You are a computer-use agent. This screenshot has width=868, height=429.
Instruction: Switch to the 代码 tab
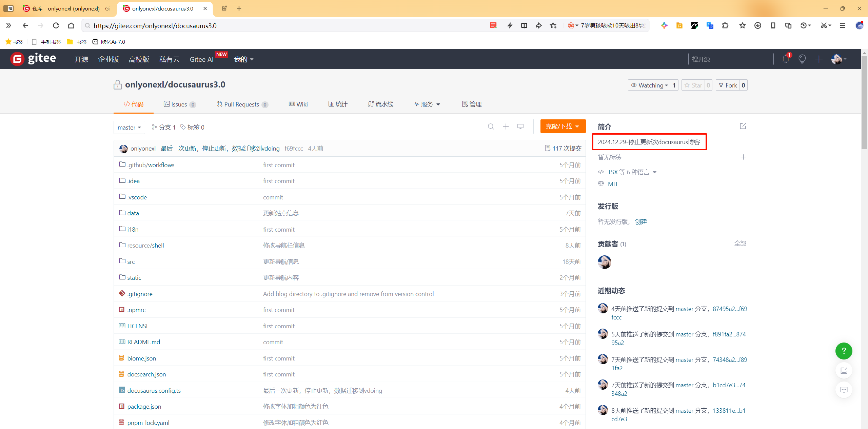[134, 104]
